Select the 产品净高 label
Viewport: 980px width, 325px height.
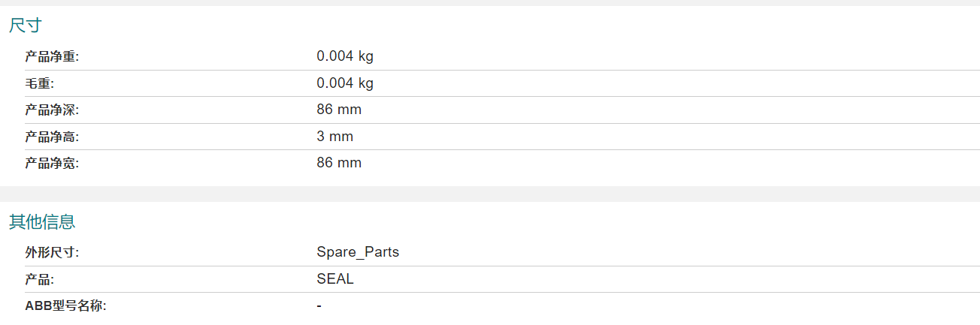coord(52,137)
